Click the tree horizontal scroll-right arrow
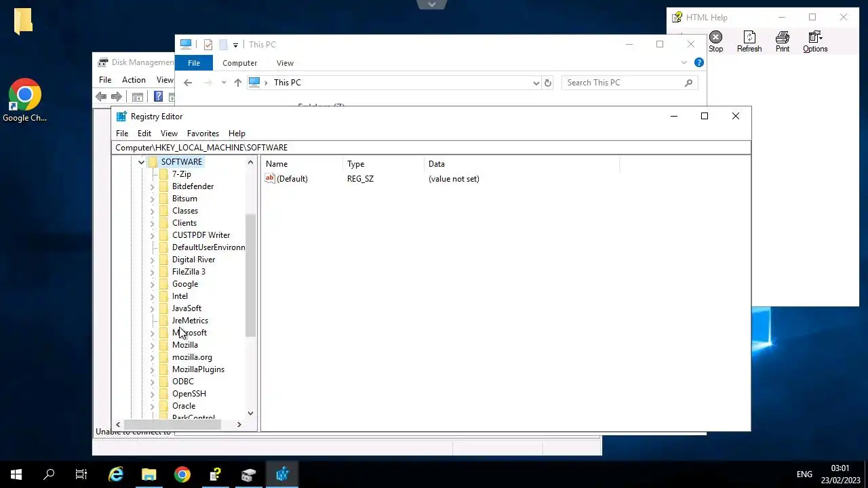The height and width of the screenshot is (488, 868). coord(239,424)
